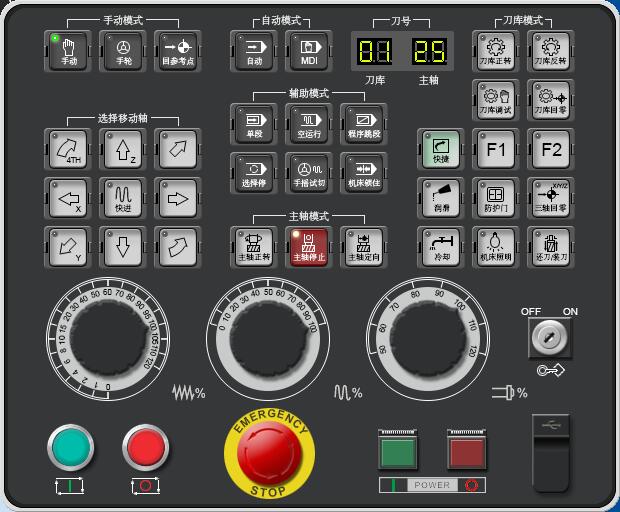Turn the OFF/ON key switch
620x512 pixels.
pos(550,339)
